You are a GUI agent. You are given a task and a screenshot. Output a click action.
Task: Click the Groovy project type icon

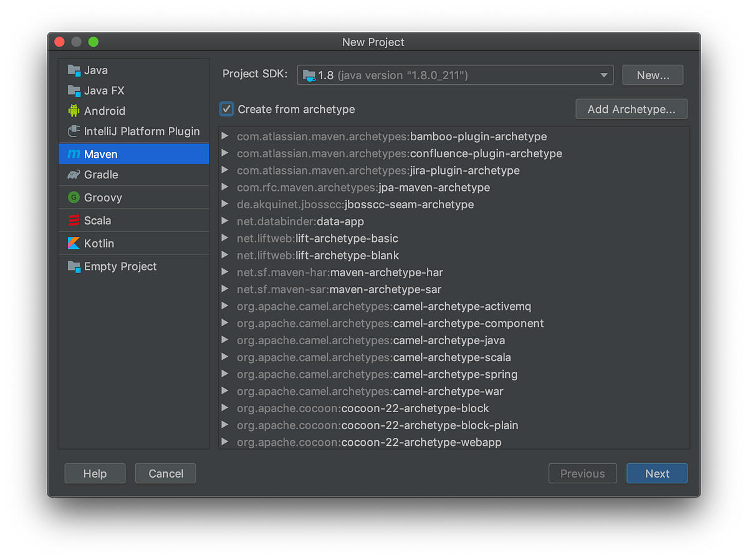[74, 198]
